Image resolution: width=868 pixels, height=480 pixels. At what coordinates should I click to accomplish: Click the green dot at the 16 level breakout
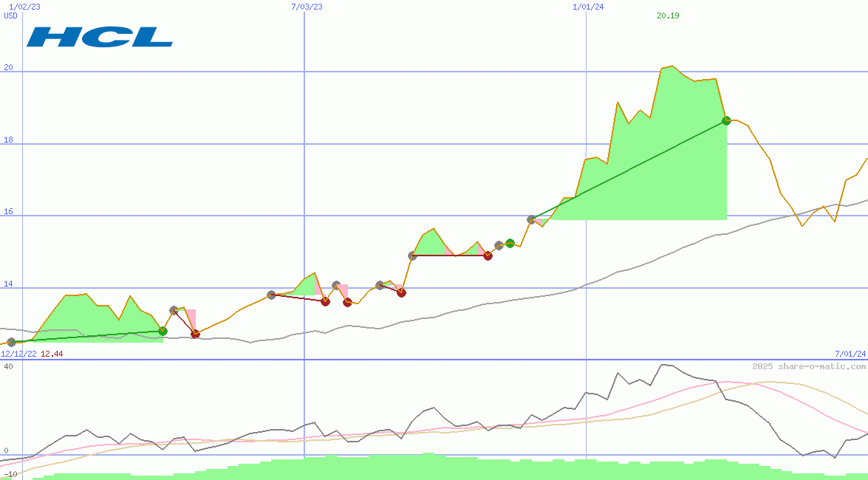[510, 242]
